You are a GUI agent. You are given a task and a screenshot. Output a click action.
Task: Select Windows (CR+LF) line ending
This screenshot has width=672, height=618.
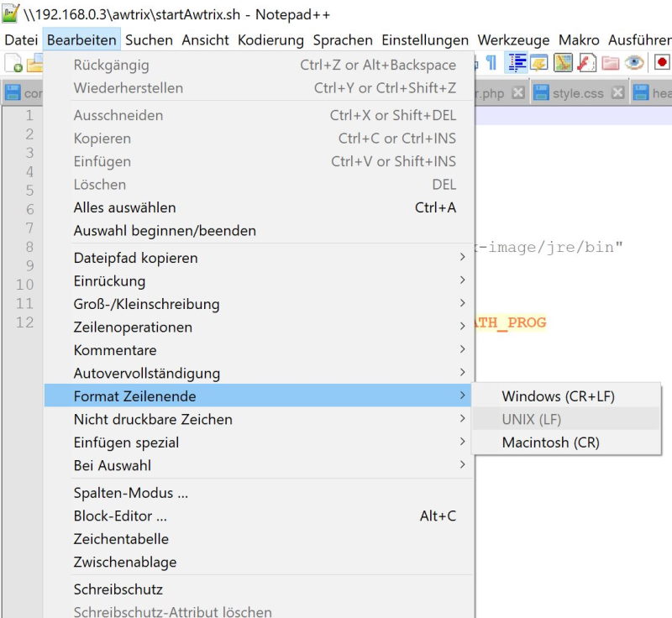click(558, 396)
